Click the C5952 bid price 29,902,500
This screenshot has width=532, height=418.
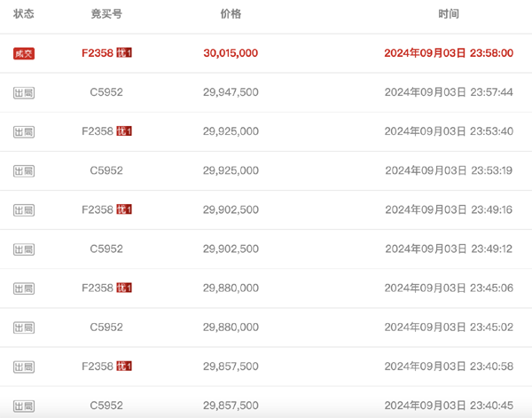(231, 248)
